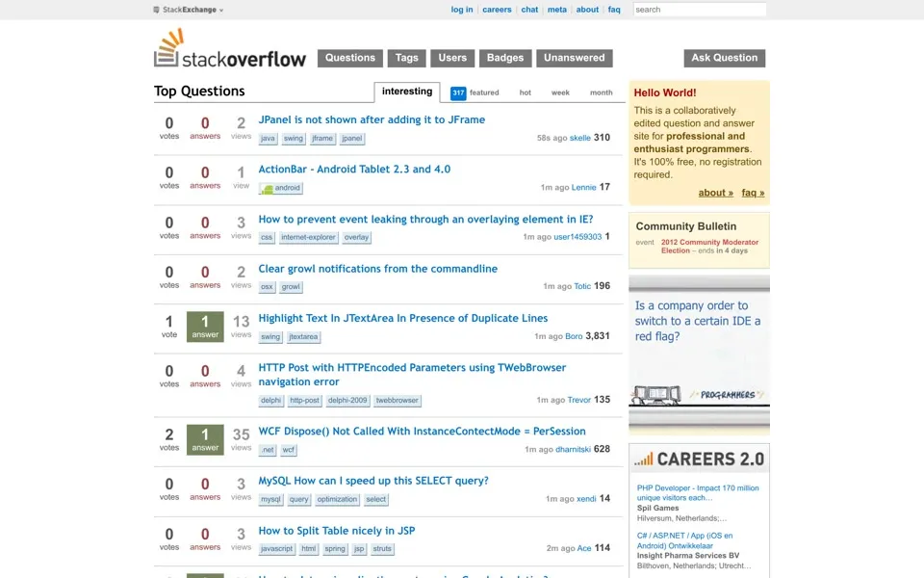This screenshot has height=578, width=924.
Task: Open 2012 Community Moderator Election link
Action: coord(709,247)
